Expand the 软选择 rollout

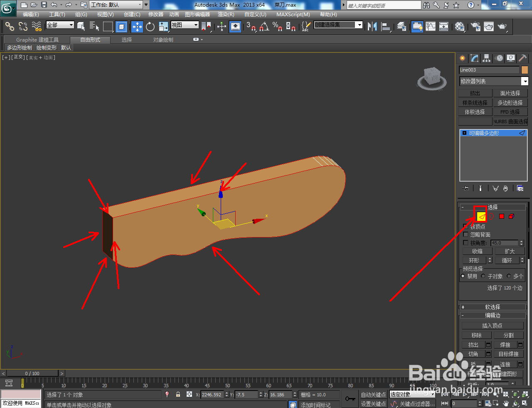[493, 307]
